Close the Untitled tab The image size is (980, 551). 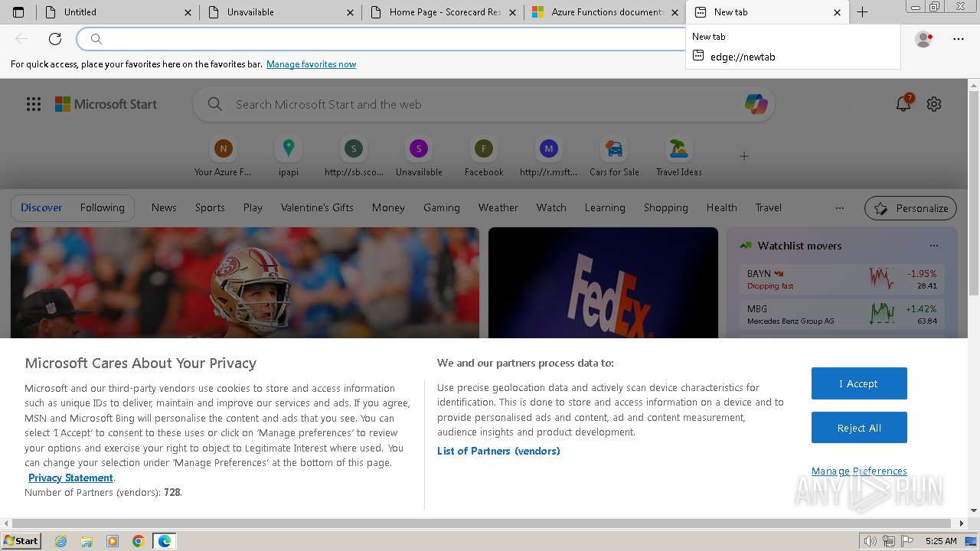click(188, 12)
